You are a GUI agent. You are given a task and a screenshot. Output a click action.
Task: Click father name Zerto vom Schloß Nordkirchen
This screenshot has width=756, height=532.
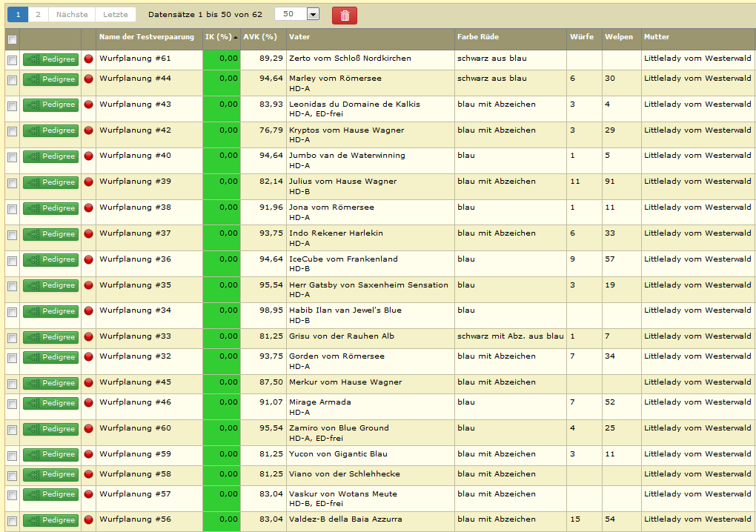coord(350,59)
